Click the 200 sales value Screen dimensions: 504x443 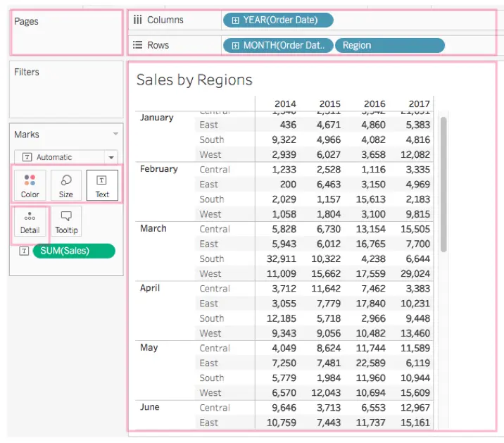pos(288,185)
